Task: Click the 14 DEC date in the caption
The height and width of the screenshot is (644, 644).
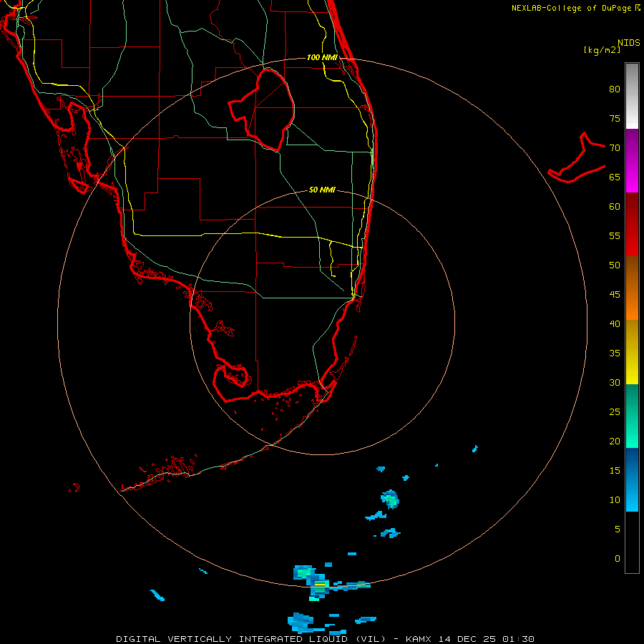Action: click(457, 639)
